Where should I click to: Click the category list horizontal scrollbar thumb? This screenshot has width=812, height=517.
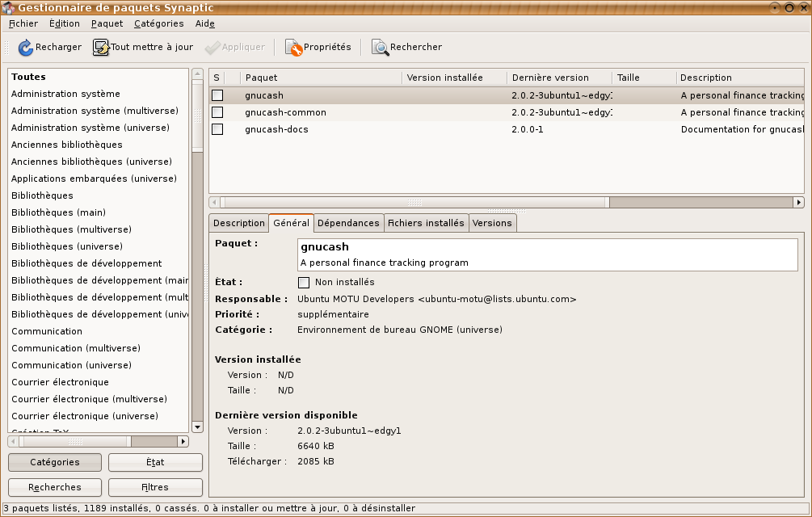pyautogui.click(x=75, y=441)
